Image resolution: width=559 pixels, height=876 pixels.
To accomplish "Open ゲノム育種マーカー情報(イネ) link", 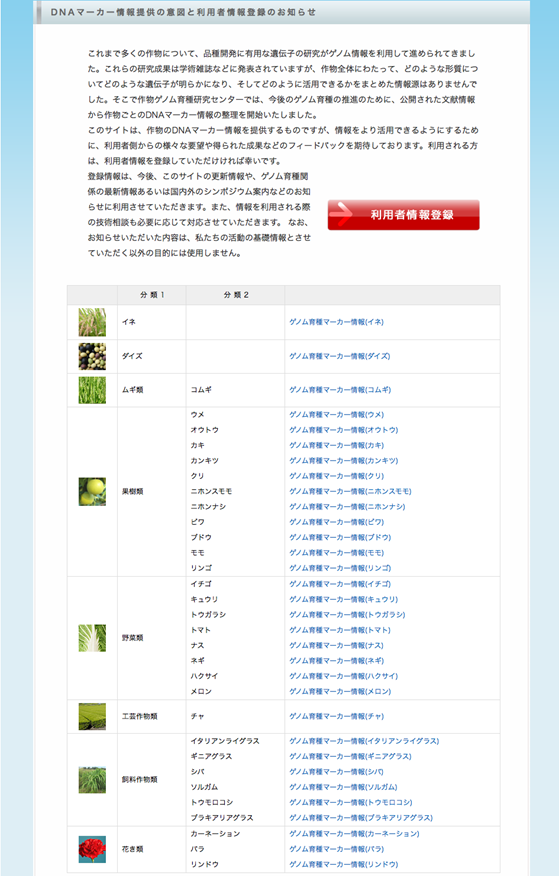I will (336, 322).
